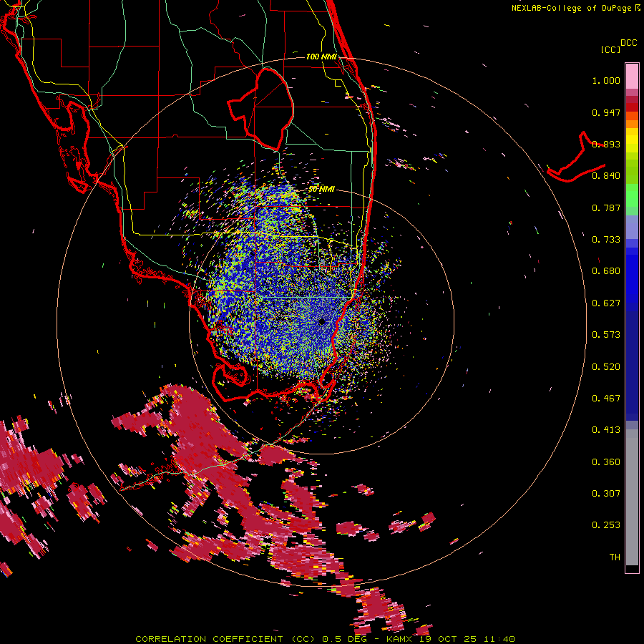Click the [CC] units label above the scale
The width and height of the screenshot is (644, 644).
pos(611,49)
